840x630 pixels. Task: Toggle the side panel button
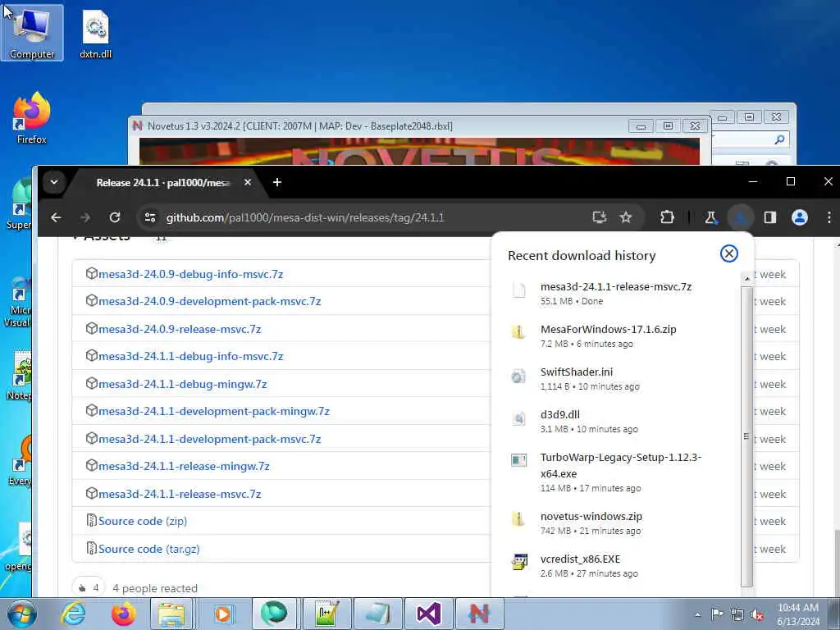coord(770,217)
